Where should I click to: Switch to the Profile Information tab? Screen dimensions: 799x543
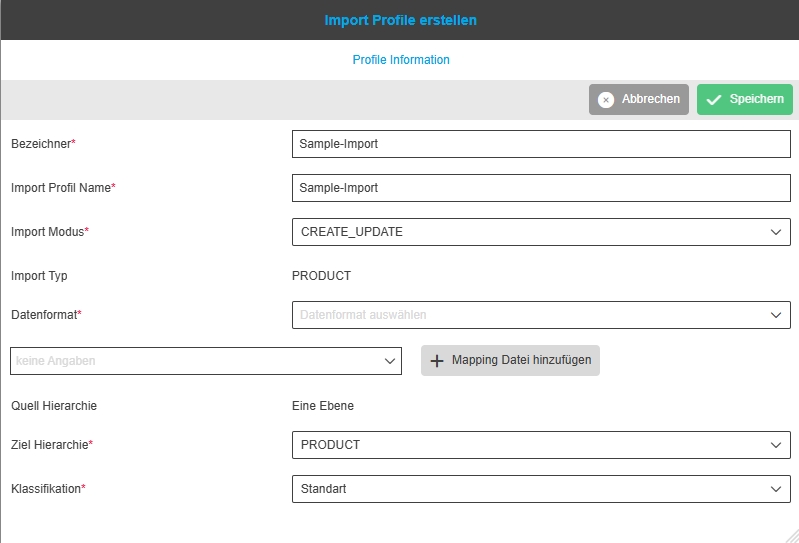point(401,60)
